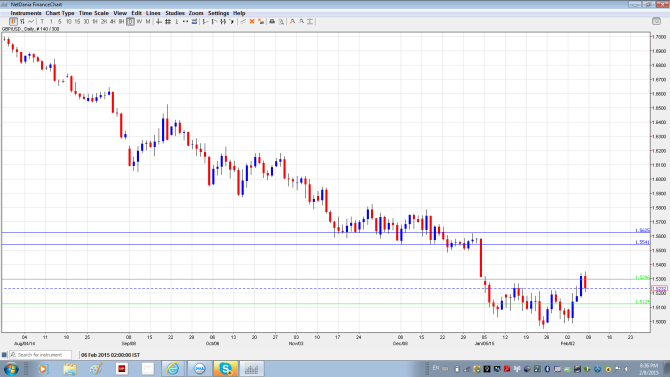Click the red current price tag
This screenshot has height=377, width=670.
coord(659,289)
